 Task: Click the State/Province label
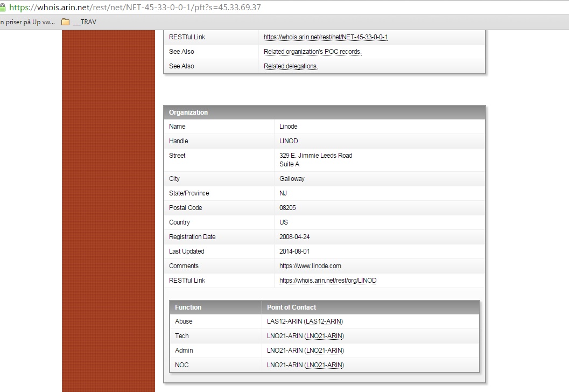[x=189, y=193]
